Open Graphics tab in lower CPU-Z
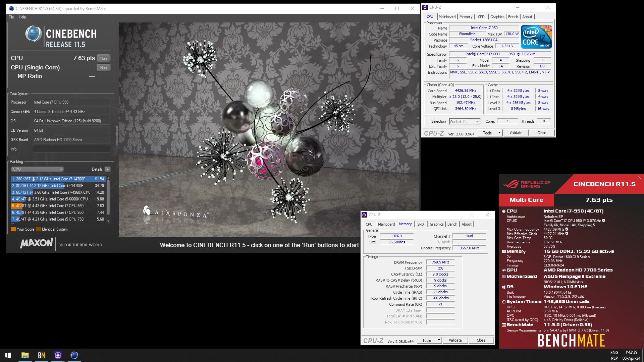Viewport: 644px width, 362px height. pyautogui.click(x=436, y=224)
